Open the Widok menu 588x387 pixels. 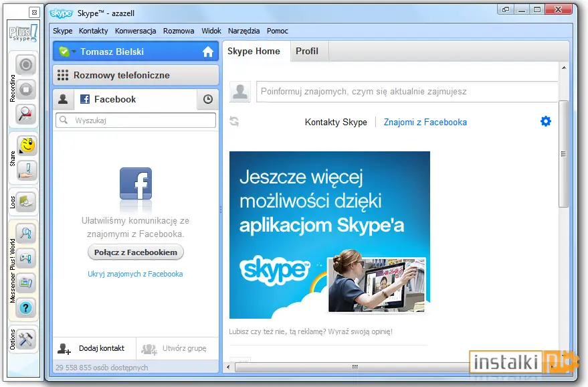point(211,31)
